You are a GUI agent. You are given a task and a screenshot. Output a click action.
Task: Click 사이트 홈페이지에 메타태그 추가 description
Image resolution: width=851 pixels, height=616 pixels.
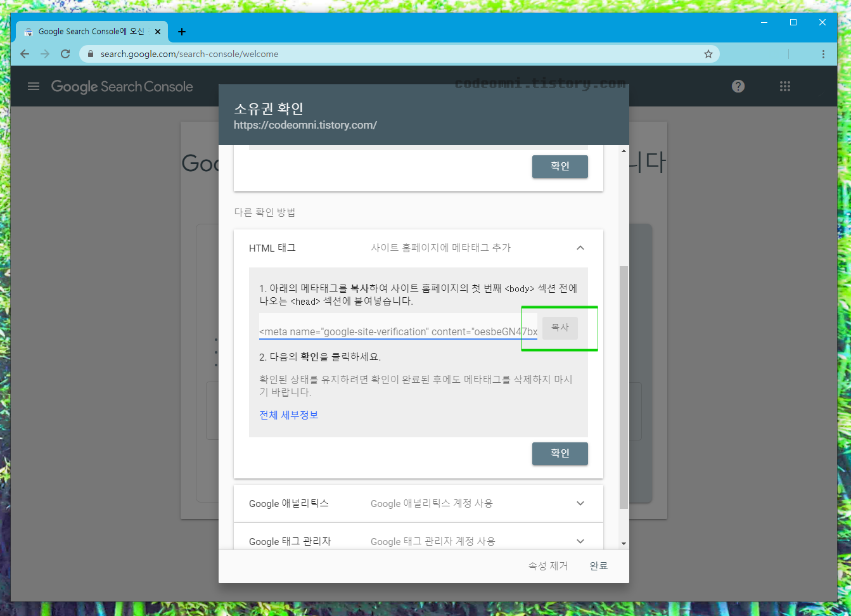click(x=441, y=248)
